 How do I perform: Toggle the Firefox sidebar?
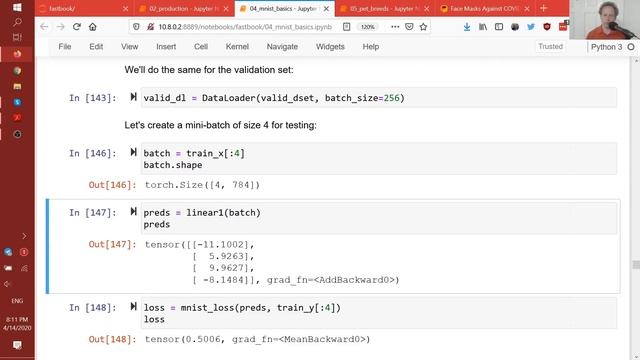(499, 27)
